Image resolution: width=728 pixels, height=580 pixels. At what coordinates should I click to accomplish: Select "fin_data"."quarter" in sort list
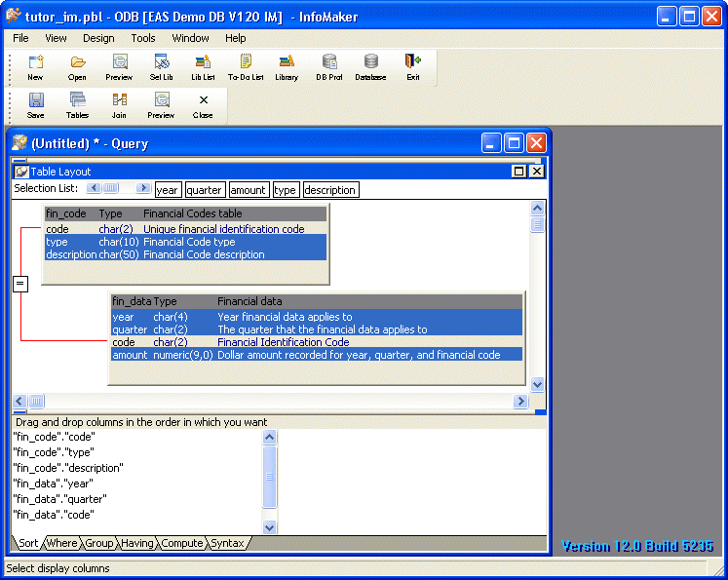[59, 499]
